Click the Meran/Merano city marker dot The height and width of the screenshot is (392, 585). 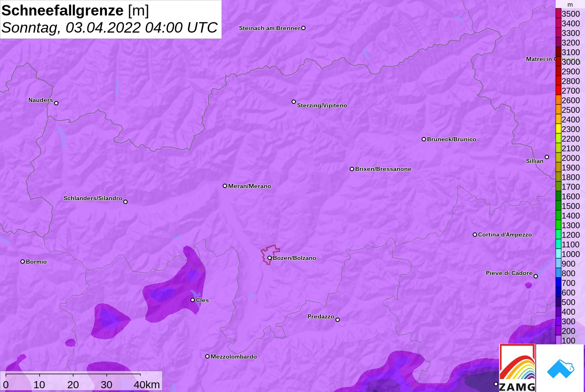point(225,186)
